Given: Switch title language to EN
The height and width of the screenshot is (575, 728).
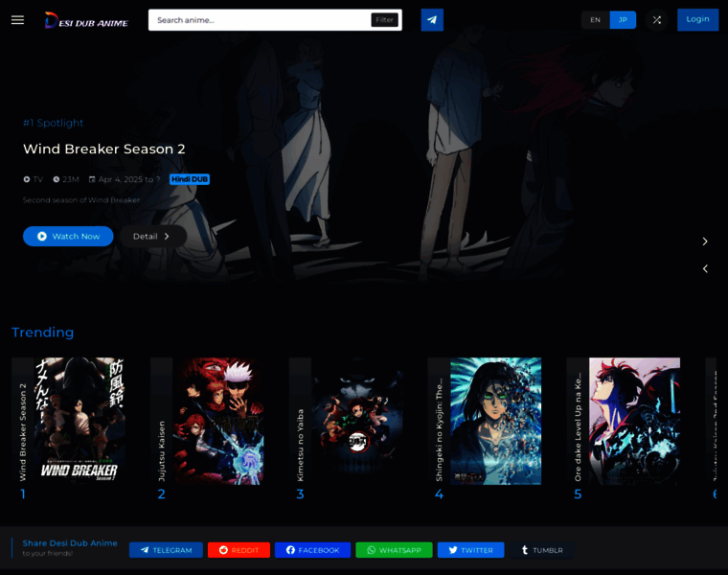Looking at the screenshot, I should point(595,20).
